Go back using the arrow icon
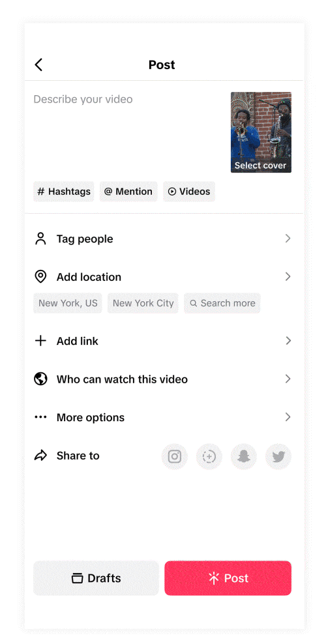This screenshot has width=328, height=644. pyautogui.click(x=38, y=65)
